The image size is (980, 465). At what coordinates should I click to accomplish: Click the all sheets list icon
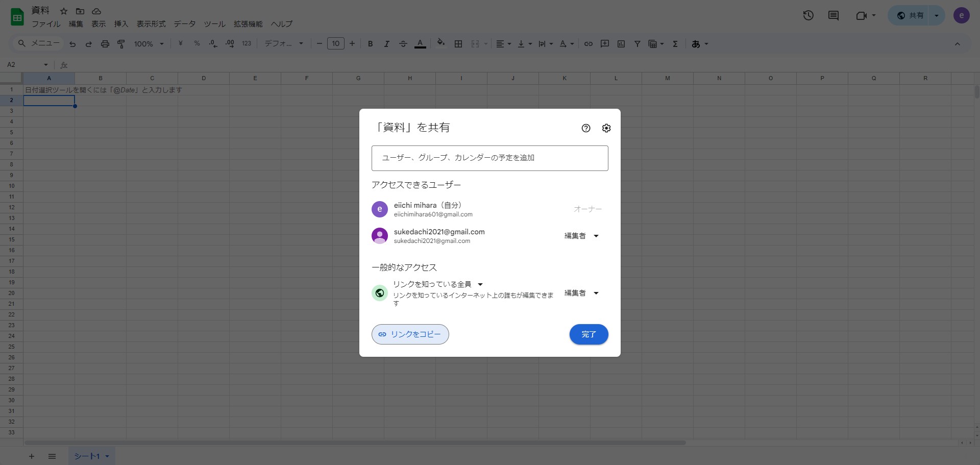(x=52, y=456)
